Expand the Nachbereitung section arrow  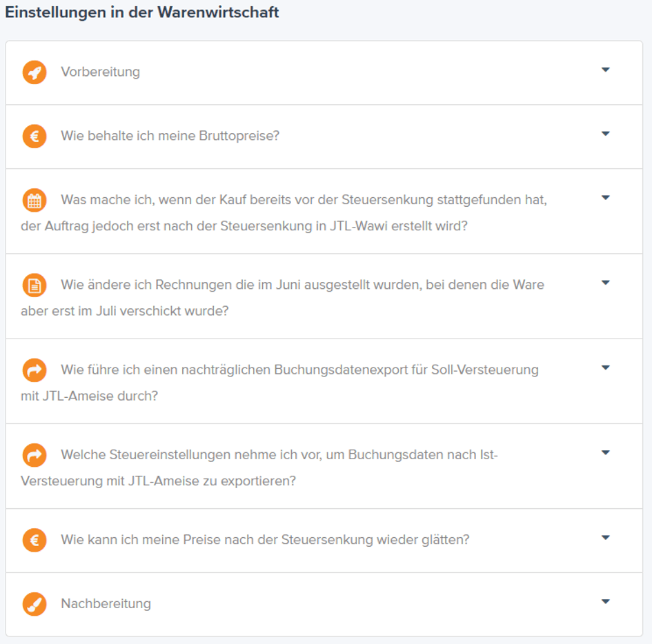(606, 602)
